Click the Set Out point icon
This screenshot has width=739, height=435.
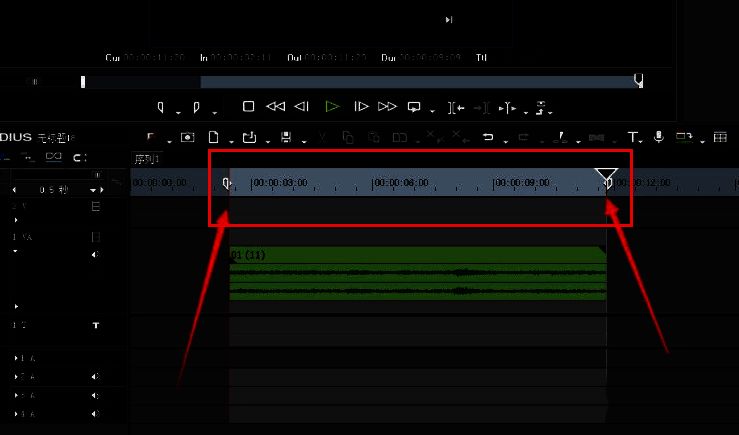(x=197, y=106)
